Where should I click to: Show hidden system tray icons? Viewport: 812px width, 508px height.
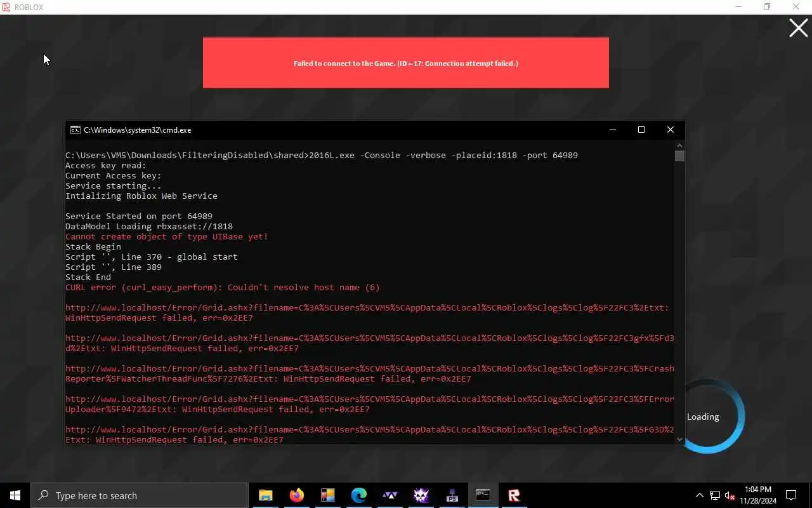(700, 495)
